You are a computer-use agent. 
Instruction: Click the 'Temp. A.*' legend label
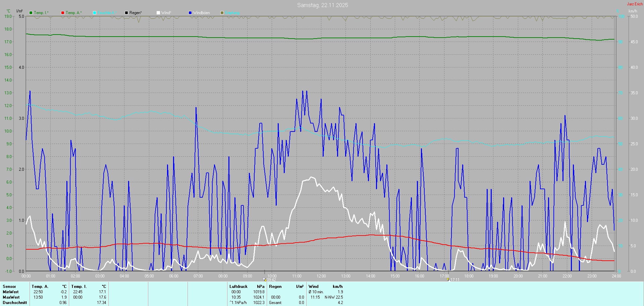(74, 13)
